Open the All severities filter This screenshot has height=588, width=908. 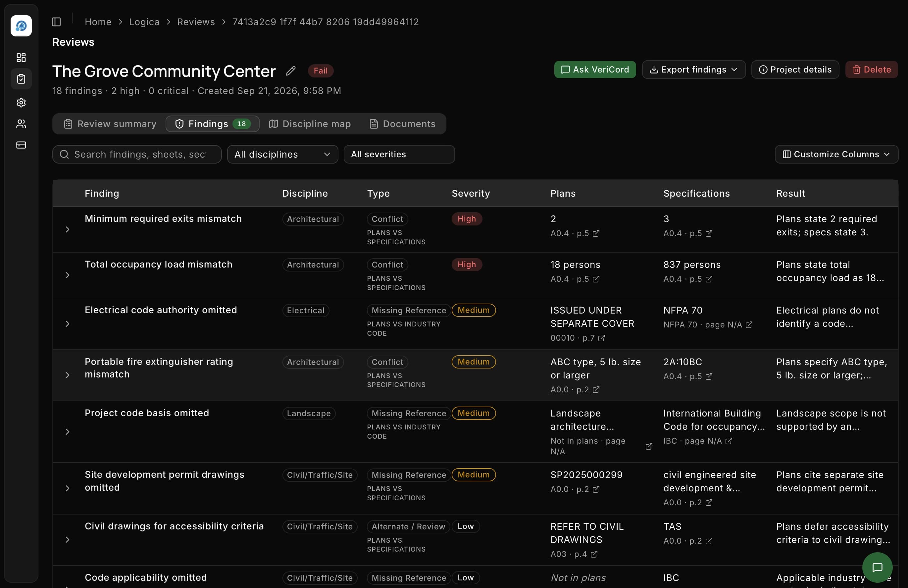click(x=399, y=154)
